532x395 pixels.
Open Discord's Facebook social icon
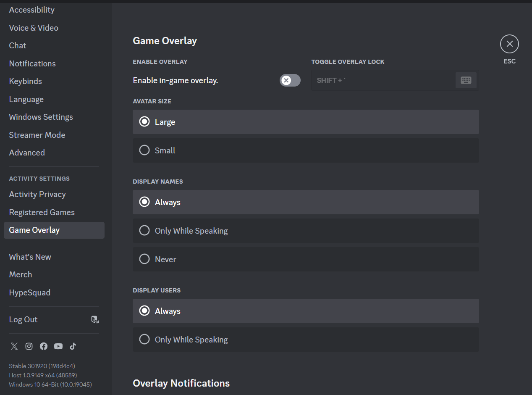coord(44,346)
